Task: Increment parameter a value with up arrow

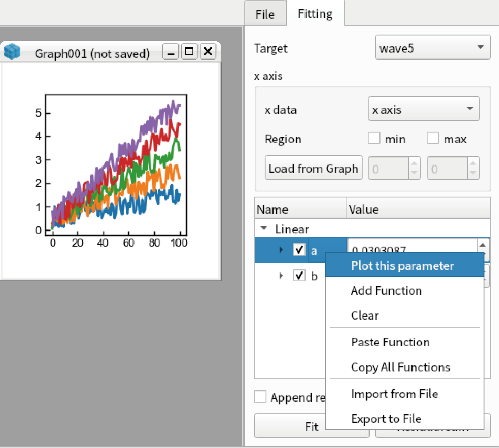Action: (483, 245)
